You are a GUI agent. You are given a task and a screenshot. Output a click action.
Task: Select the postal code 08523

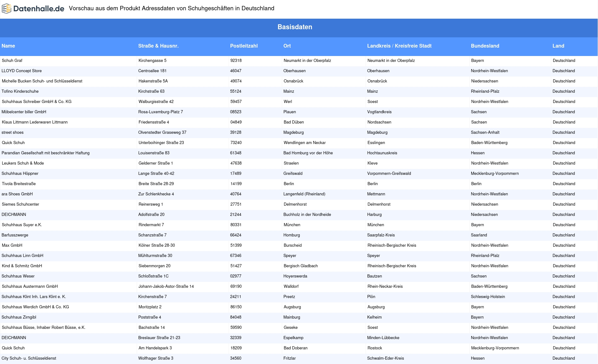pos(235,112)
